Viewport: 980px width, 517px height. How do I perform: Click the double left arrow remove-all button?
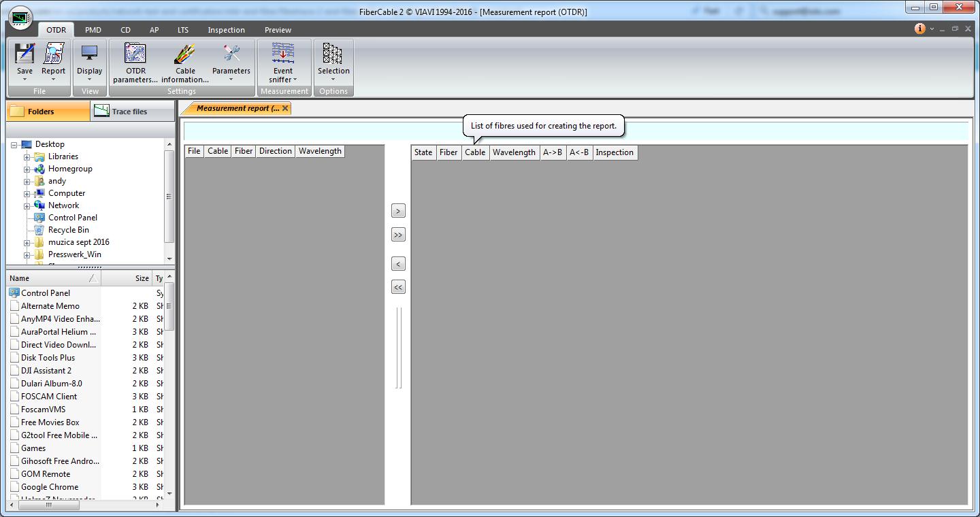pos(398,287)
